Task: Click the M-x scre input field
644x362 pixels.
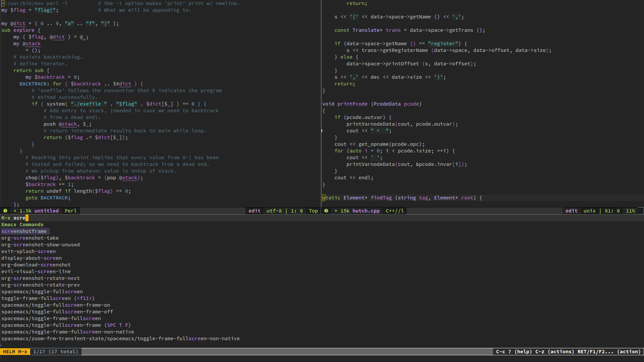Action: click(x=322, y=218)
